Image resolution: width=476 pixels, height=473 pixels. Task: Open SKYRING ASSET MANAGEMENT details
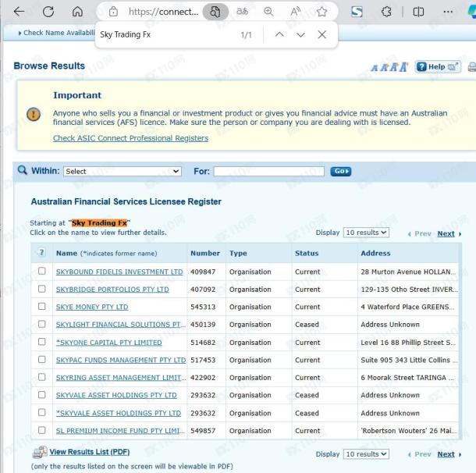(120, 378)
